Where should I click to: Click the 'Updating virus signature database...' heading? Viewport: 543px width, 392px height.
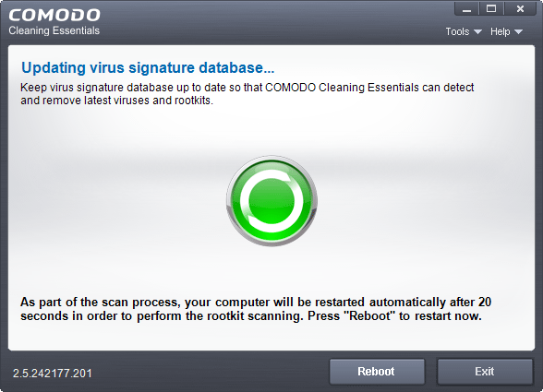148,67
